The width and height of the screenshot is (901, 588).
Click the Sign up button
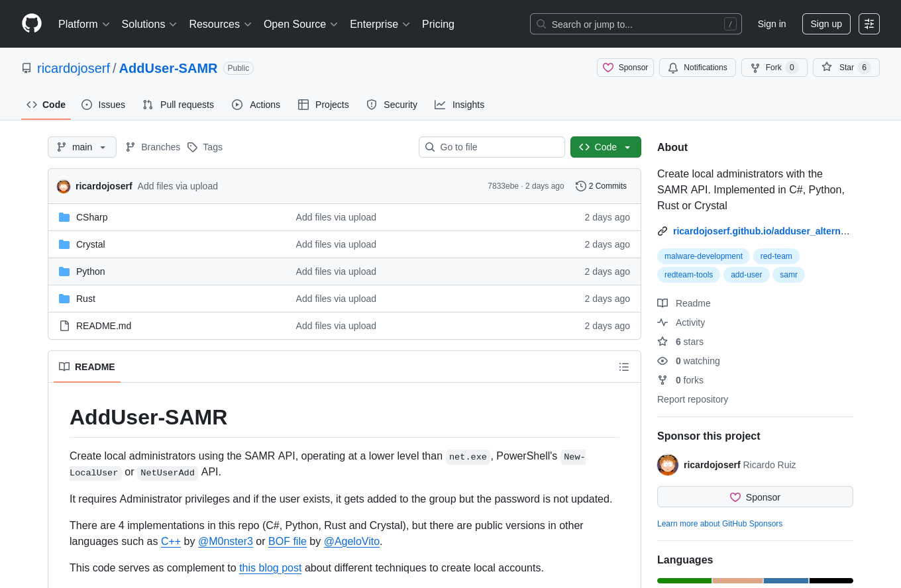click(825, 24)
